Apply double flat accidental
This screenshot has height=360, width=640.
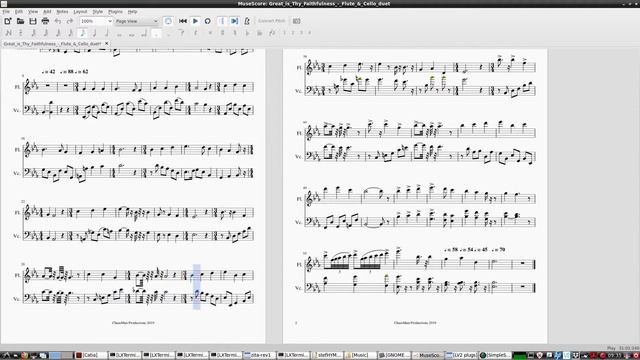(260, 33)
